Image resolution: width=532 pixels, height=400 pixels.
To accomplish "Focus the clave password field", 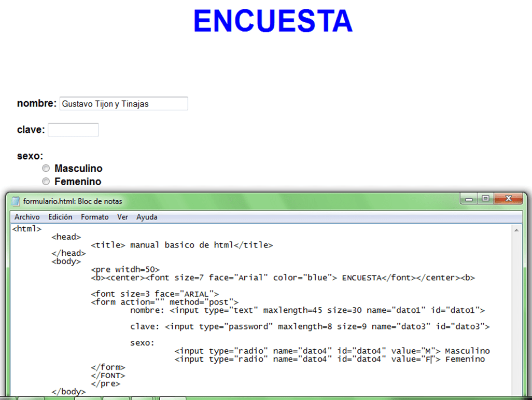I will (73, 130).
